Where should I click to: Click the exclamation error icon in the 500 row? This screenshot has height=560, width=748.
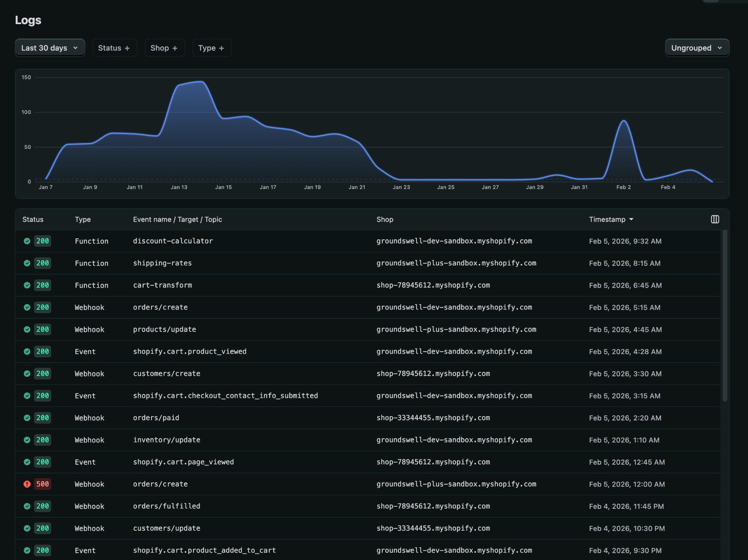(x=27, y=484)
